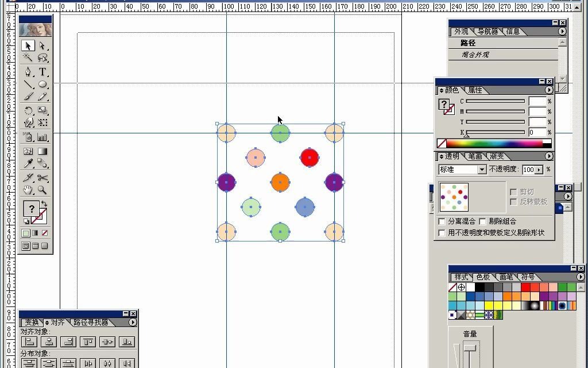Select the Paintbrush tool

point(27,95)
